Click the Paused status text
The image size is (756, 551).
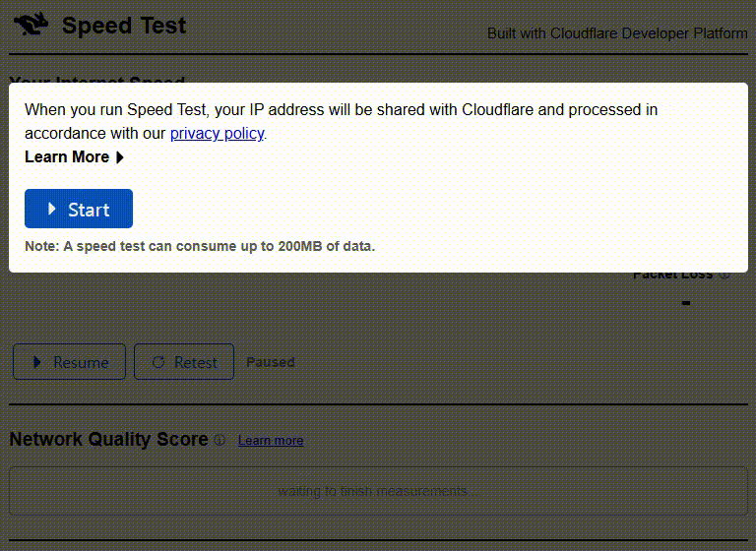coord(270,362)
